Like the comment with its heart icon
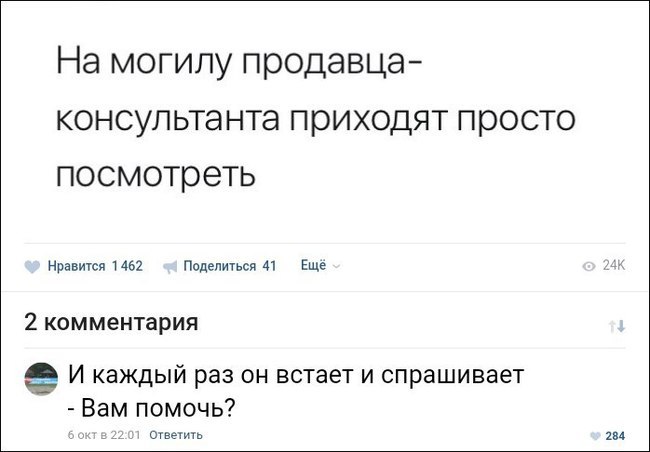Screen dimensions: 650x452 [595, 435]
